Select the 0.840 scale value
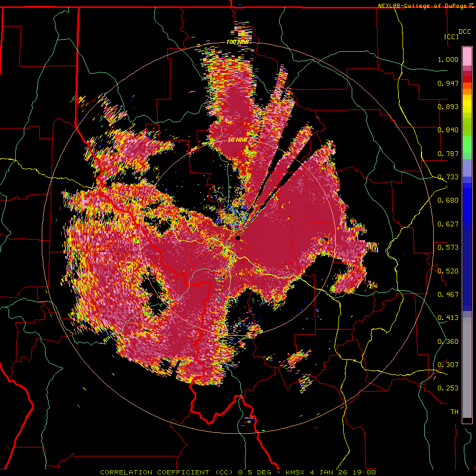The width and height of the screenshot is (476, 476). pyautogui.click(x=448, y=130)
